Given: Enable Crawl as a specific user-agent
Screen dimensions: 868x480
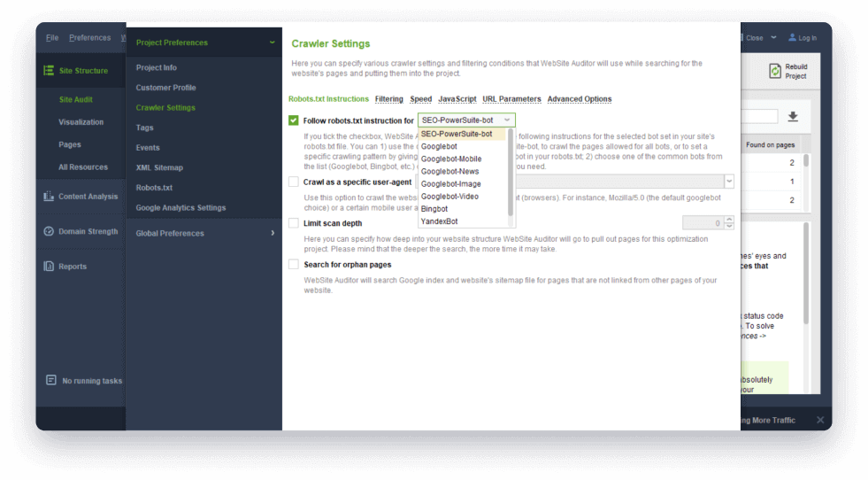Looking at the screenshot, I should (x=294, y=182).
